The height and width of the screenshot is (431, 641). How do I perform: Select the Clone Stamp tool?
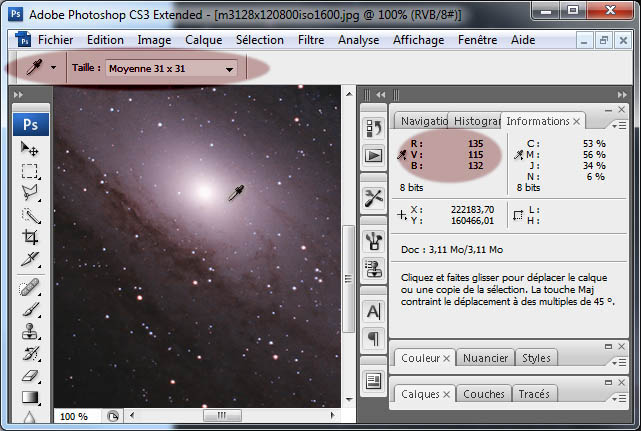coord(30,331)
